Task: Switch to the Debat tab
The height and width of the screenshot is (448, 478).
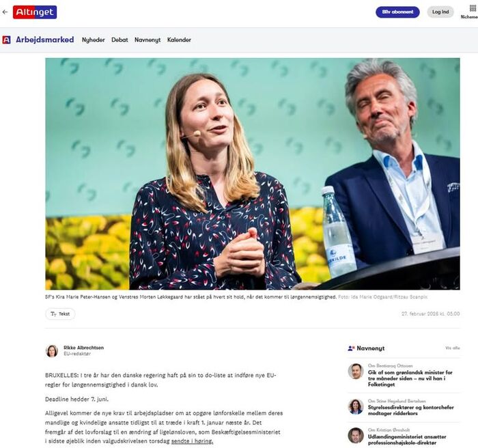Action: [x=119, y=40]
